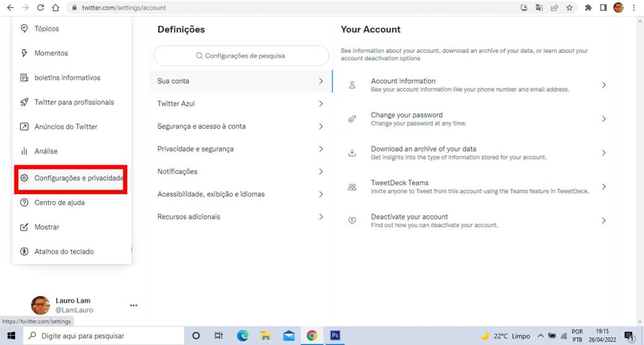Click the TweetDeck Teams people icon
Viewport: 644px width, 345px height.
pos(352,187)
